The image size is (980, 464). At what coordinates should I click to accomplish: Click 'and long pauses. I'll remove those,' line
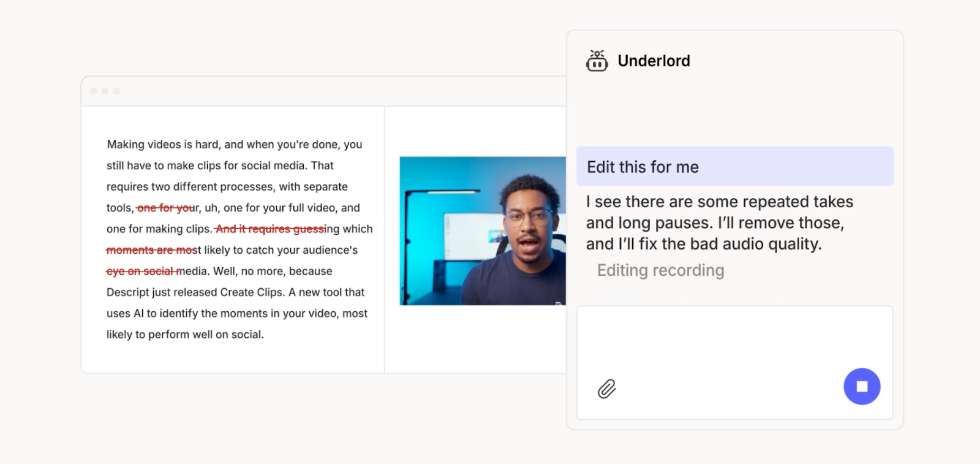tap(715, 223)
